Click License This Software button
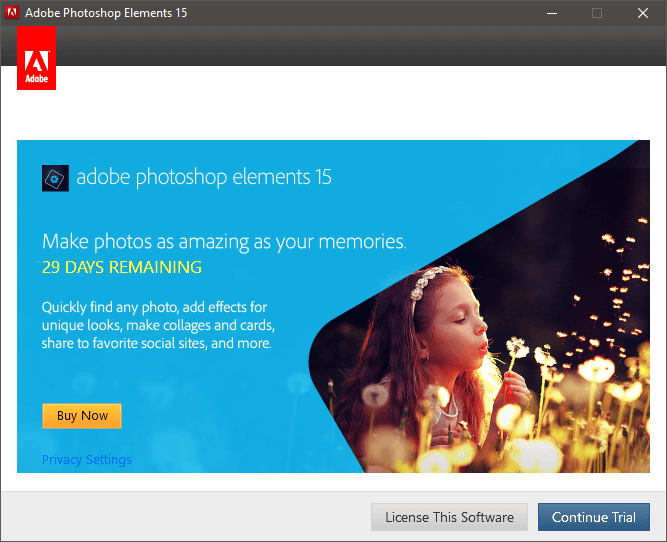The width and height of the screenshot is (667, 542). [449, 517]
